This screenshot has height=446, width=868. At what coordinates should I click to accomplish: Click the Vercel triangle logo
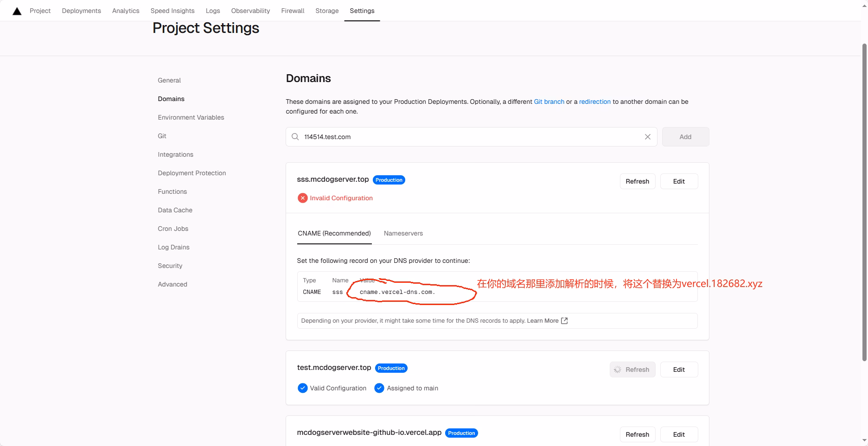tap(17, 11)
